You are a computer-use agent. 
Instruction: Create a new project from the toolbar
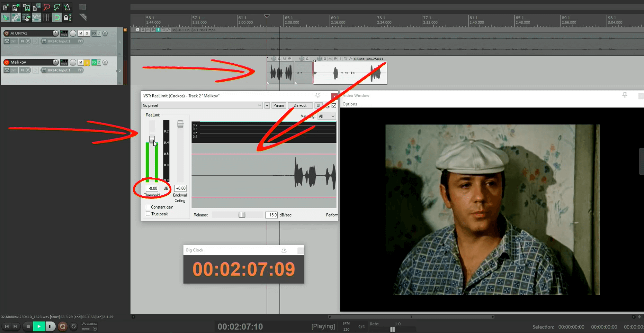pyautogui.click(x=6, y=7)
